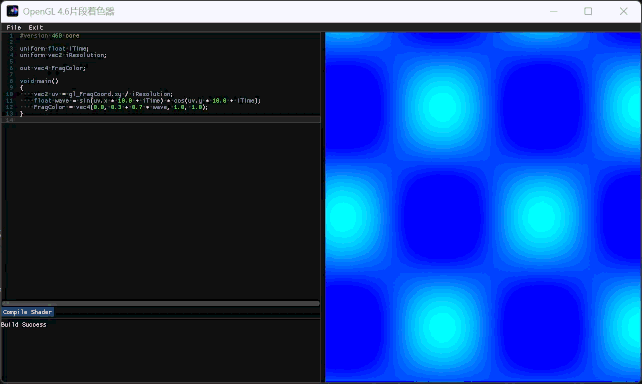
Task: Click the 'FragColor = vec4(...)' line
Action: (120, 107)
